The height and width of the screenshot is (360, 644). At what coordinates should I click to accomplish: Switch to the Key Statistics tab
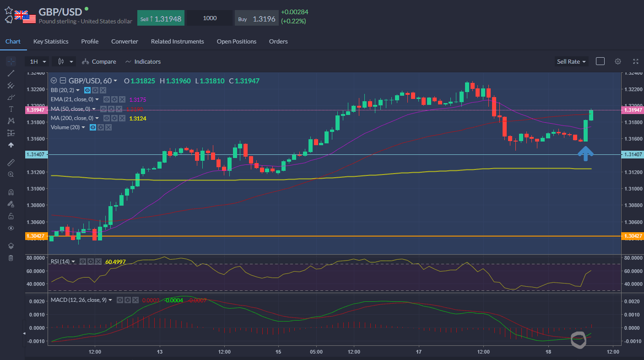coord(51,41)
